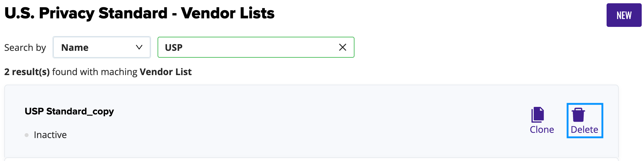Viewport: 644px width, 161px height.
Task: Expand the chevron arrow beside Name
Action: point(139,47)
